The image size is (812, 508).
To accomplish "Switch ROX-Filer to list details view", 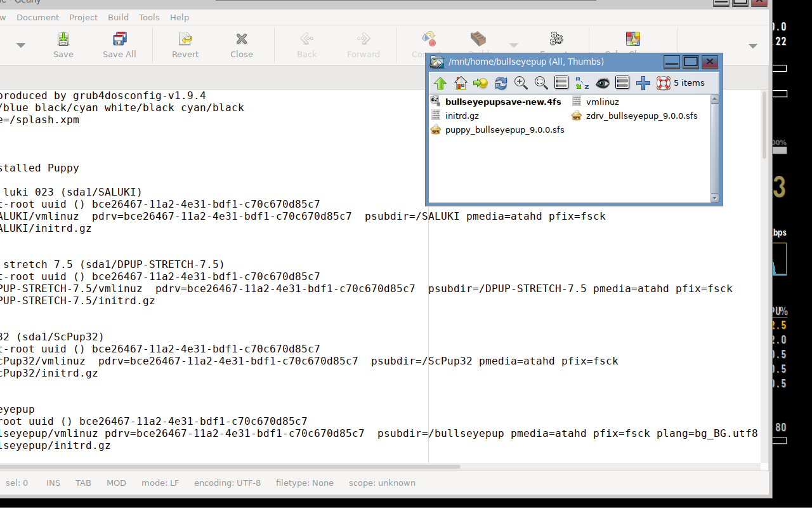I will click(x=561, y=83).
